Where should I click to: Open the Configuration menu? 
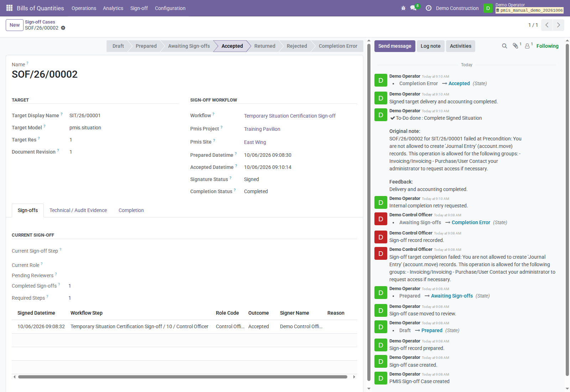[x=170, y=8]
